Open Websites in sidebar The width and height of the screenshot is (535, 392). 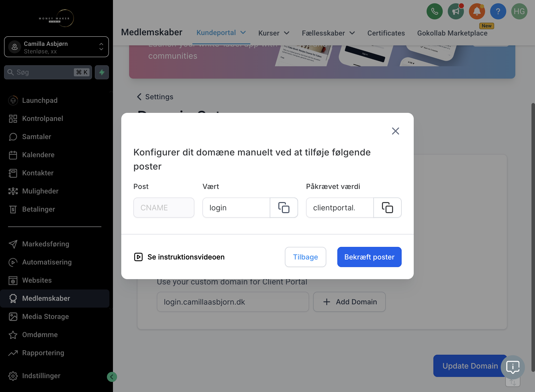[x=55, y=280]
